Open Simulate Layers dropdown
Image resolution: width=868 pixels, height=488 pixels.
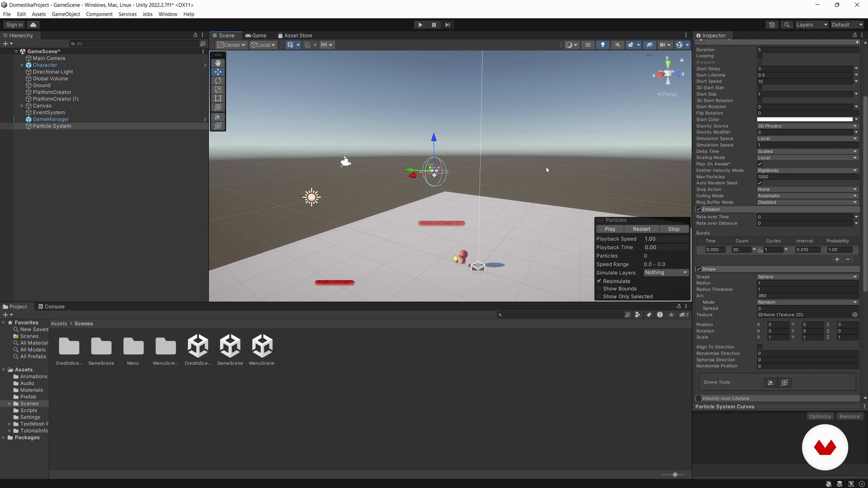(x=666, y=272)
